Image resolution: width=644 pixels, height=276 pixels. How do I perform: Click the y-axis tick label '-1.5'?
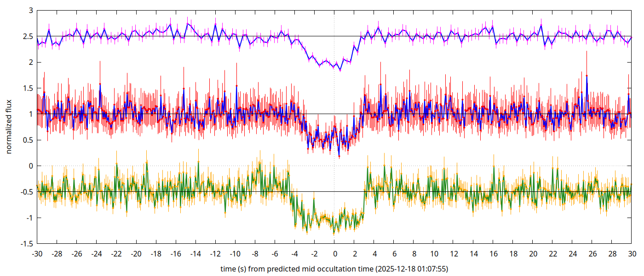click(26, 244)
